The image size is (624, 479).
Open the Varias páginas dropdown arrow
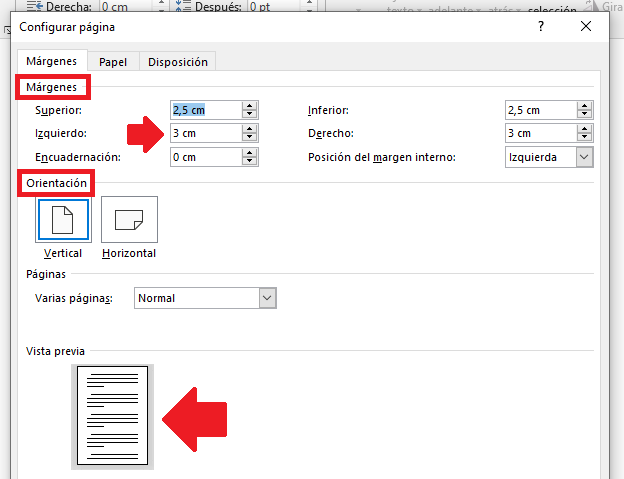pyautogui.click(x=267, y=298)
